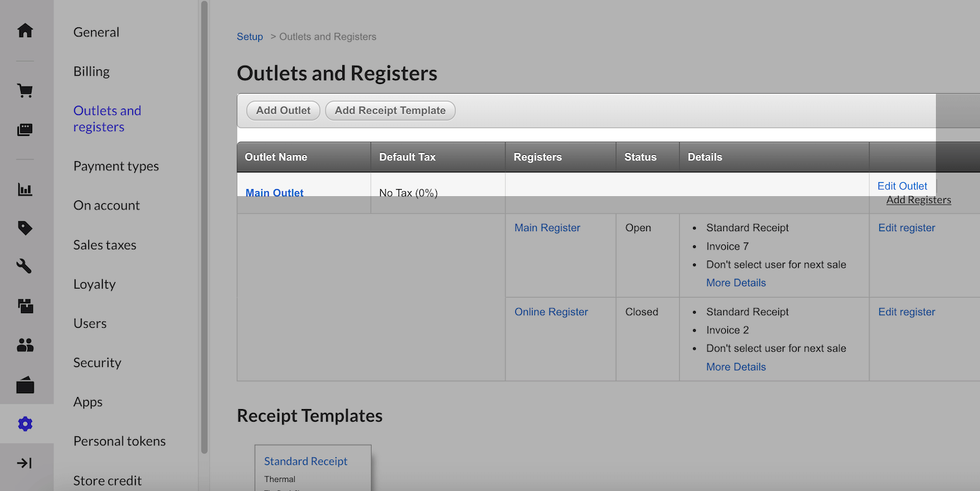Click the Home icon in the sidebar
The width and height of the screenshot is (980, 491).
pos(25,31)
